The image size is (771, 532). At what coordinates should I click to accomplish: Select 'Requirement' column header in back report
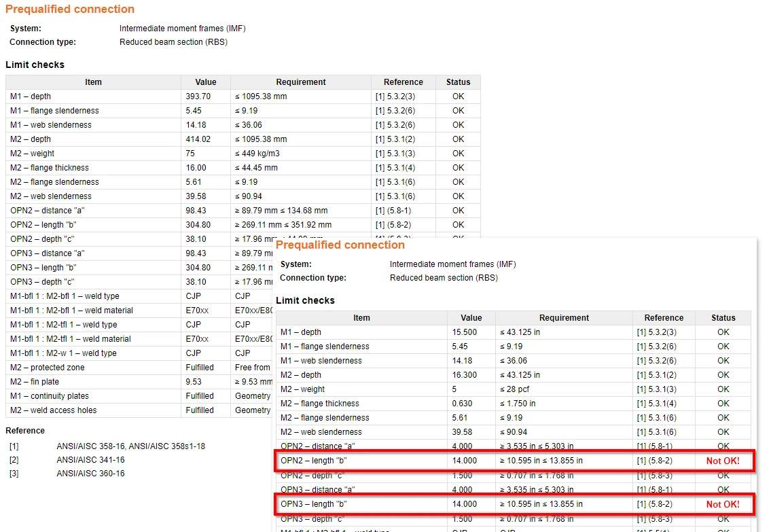point(301,82)
